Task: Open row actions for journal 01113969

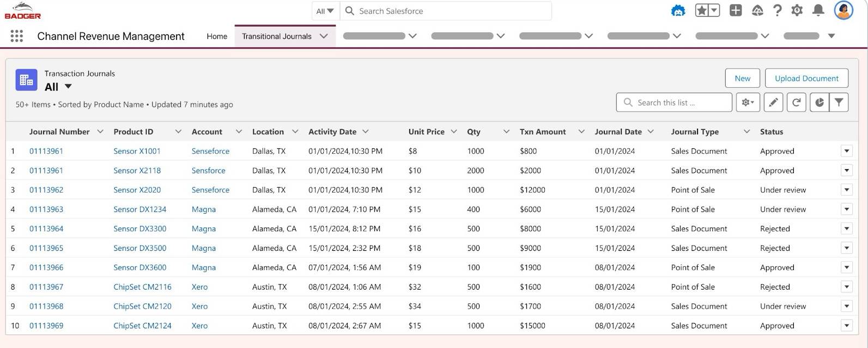Action: pyautogui.click(x=847, y=326)
